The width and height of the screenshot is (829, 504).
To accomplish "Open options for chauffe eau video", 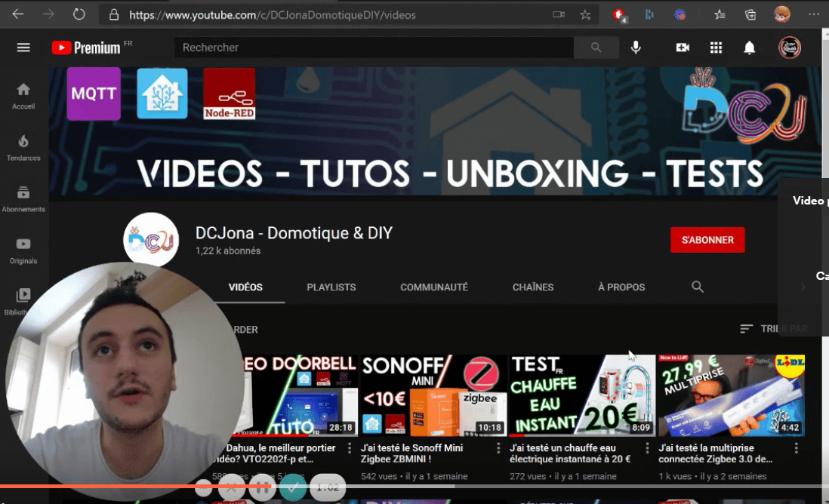I will [x=647, y=448].
